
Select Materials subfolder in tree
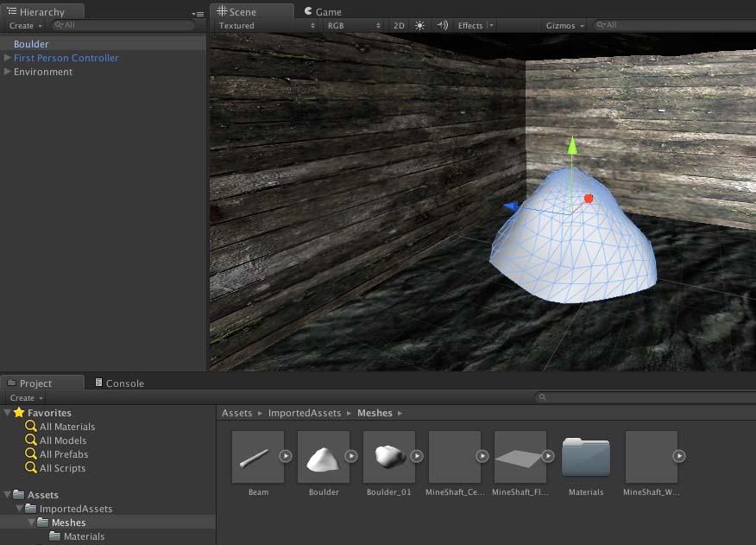(x=77, y=536)
